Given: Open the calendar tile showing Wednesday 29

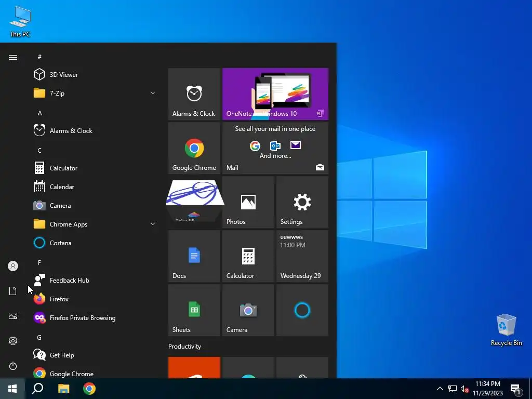Looking at the screenshot, I should tap(302, 256).
